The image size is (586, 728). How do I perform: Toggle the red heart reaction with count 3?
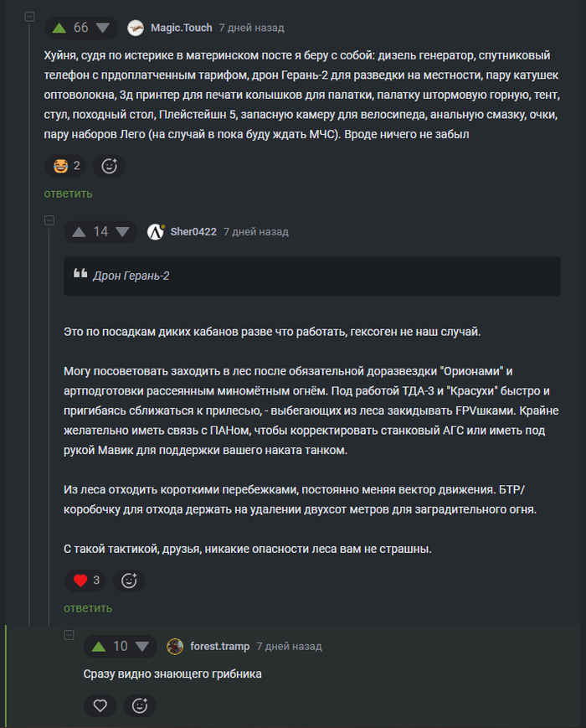point(87,580)
